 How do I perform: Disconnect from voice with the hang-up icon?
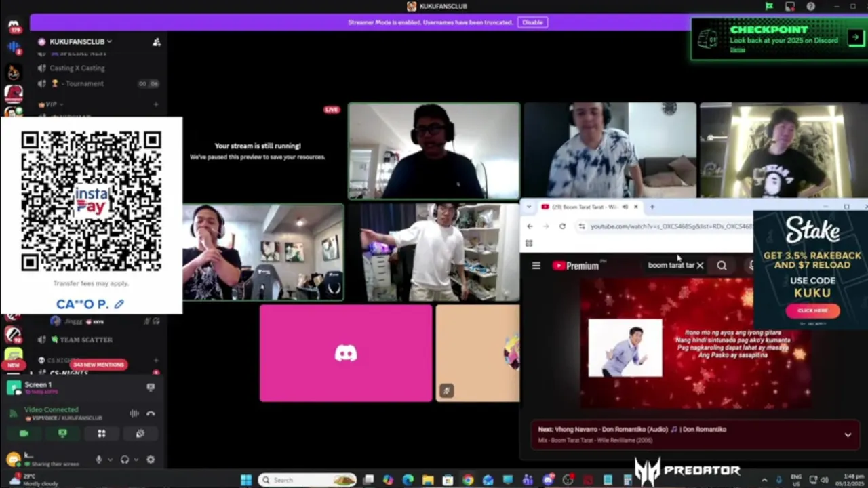[151, 413]
